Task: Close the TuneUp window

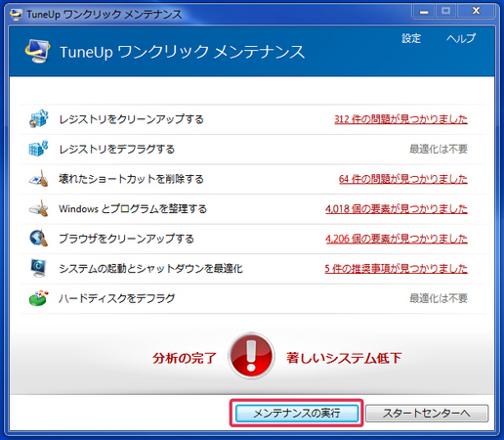Action: click(476, 11)
